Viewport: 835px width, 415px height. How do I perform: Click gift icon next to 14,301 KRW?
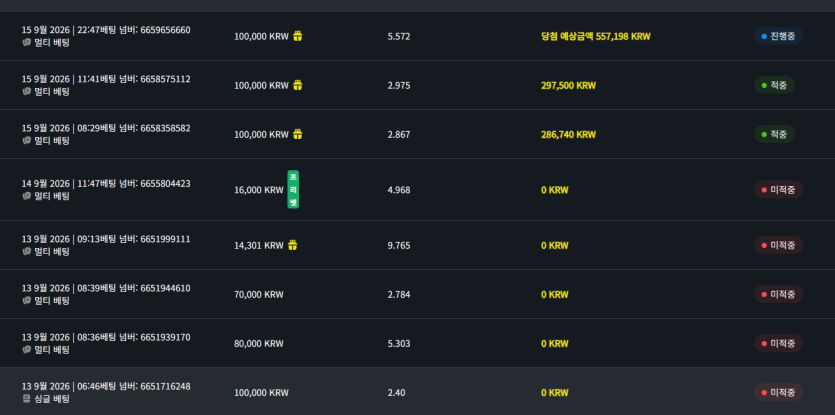[292, 245]
